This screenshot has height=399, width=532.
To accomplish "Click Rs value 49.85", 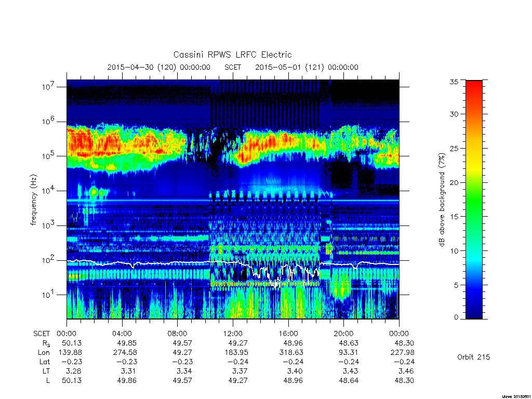I will pyautogui.click(x=127, y=343).
